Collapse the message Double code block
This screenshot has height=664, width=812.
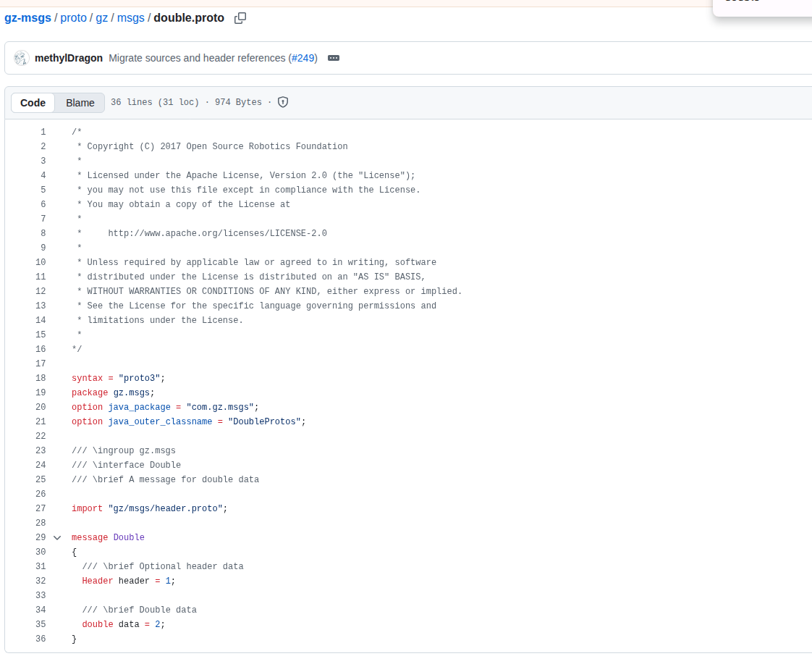[57, 537]
